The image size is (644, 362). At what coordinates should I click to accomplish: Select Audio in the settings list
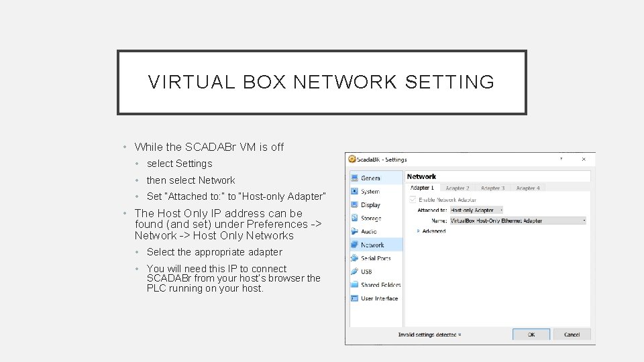click(x=376, y=231)
